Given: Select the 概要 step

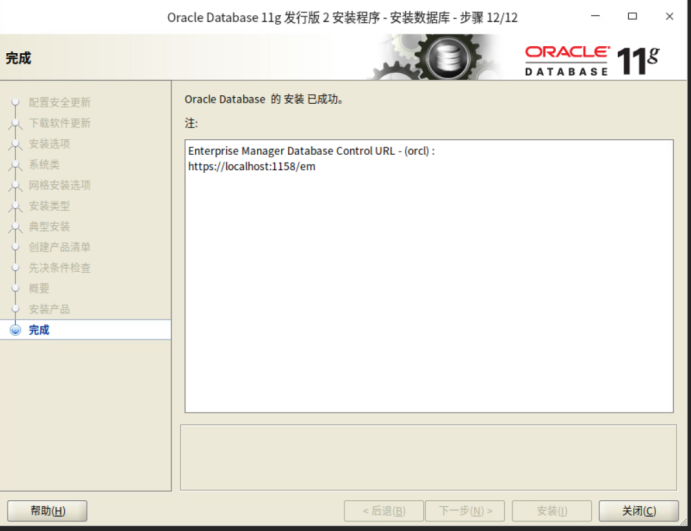Looking at the screenshot, I should click(x=39, y=288).
